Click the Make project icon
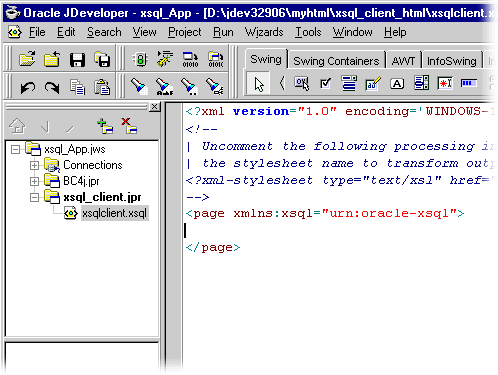This screenshot has height=375, width=498. click(190, 60)
